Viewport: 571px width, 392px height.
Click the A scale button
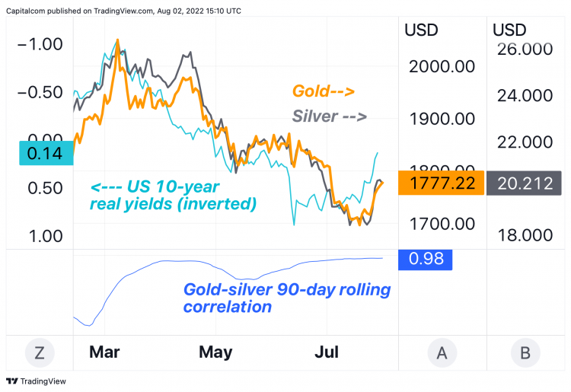(x=442, y=352)
